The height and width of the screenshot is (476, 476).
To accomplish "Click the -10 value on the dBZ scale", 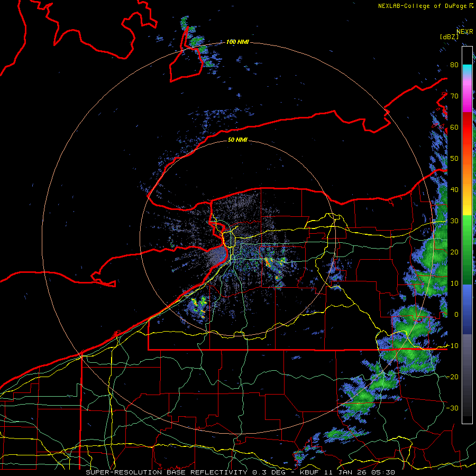I will click(452, 346).
